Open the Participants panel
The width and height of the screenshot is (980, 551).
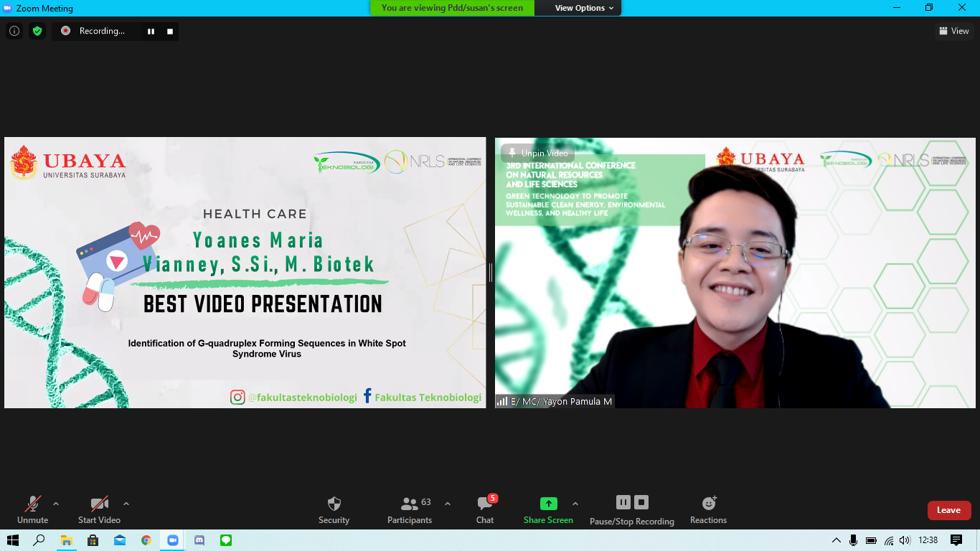(x=410, y=509)
